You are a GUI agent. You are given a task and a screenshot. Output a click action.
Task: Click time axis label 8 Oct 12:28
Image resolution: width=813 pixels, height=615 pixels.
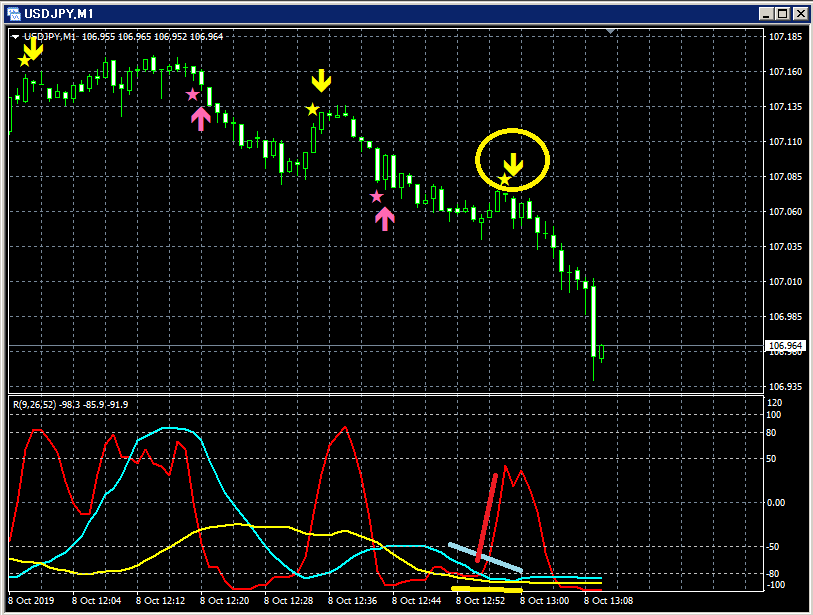pyautogui.click(x=288, y=600)
